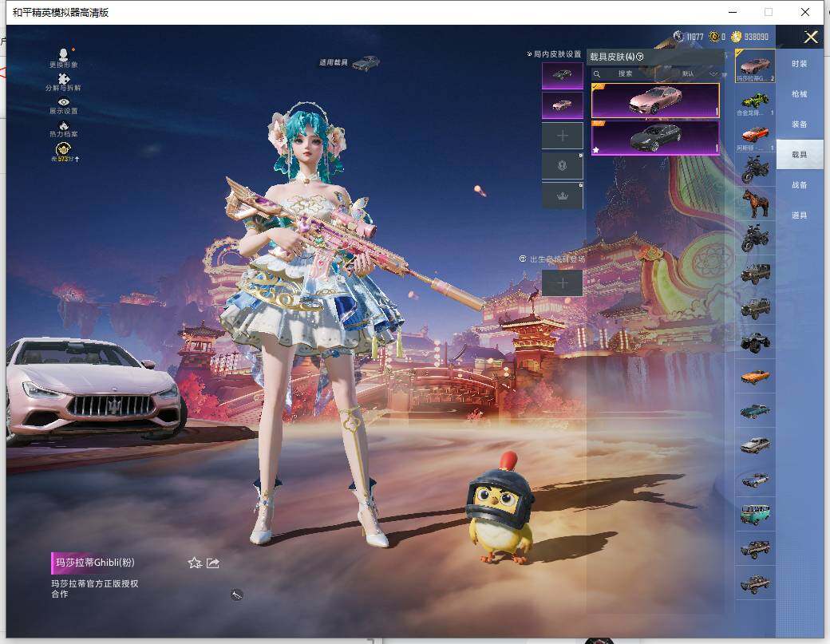Click the 11077 currency icon
The height and width of the screenshot is (644, 830).
click(678, 36)
